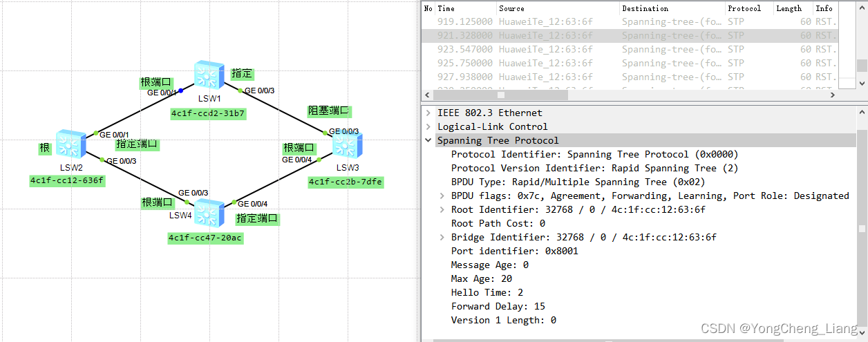
Task: Select the LSW2 switch icon
Action: click(70, 144)
